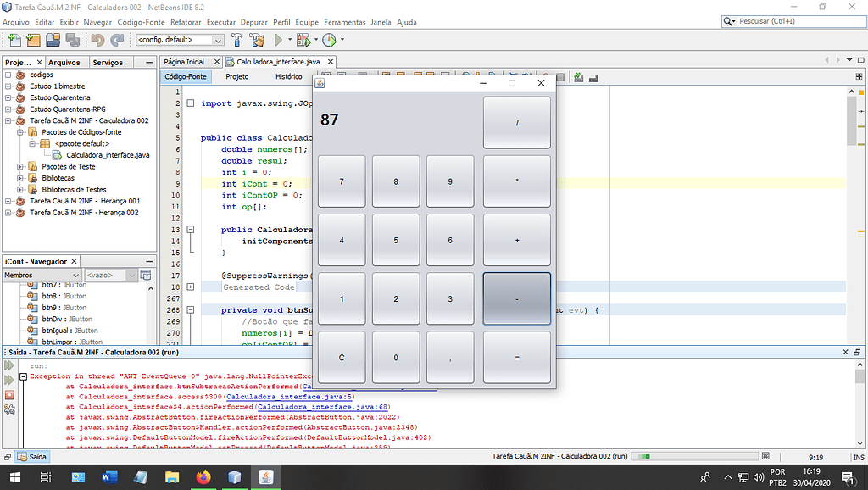Click the New File toolbar icon
868x490 pixels.
(x=14, y=40)
